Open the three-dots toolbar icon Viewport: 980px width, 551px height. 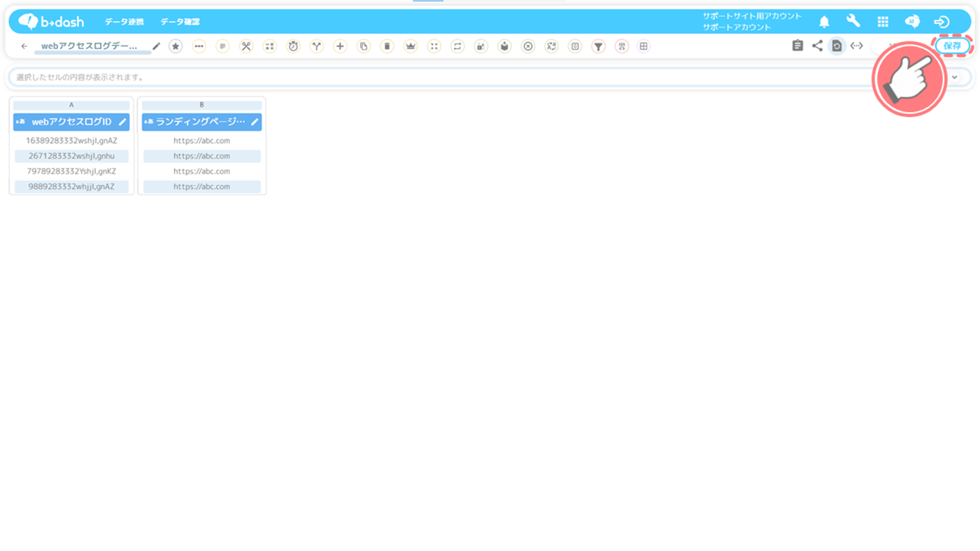(199, 46)
